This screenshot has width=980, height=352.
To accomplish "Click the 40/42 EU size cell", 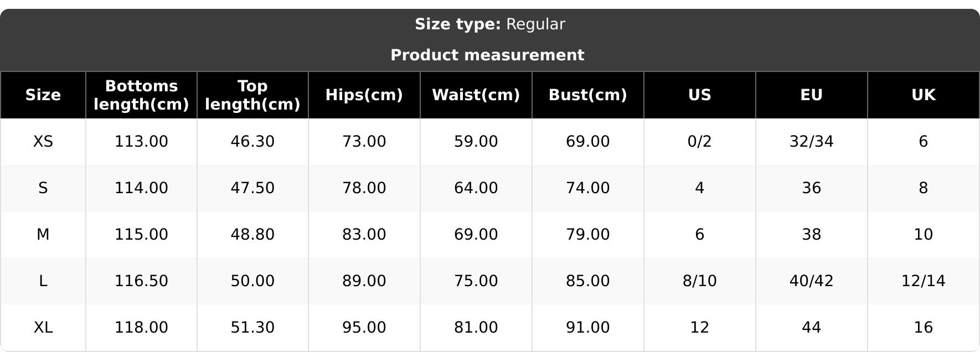I will click(x=811, y=281).
